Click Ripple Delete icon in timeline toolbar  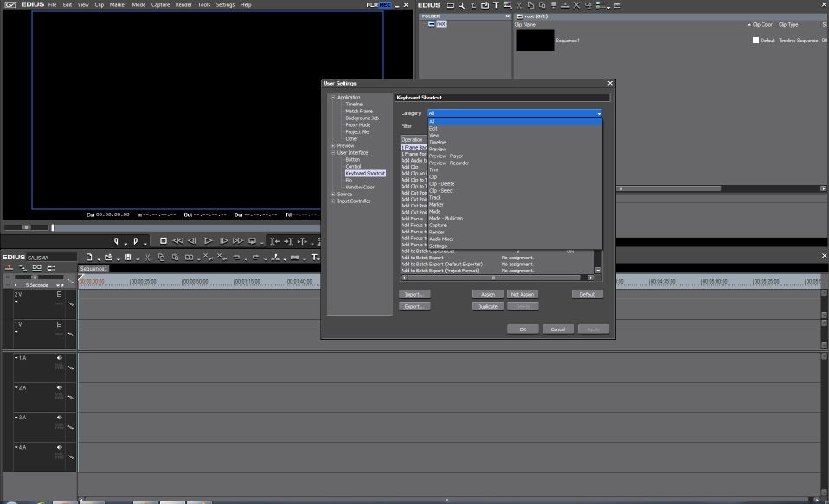[x=222, y=258]
